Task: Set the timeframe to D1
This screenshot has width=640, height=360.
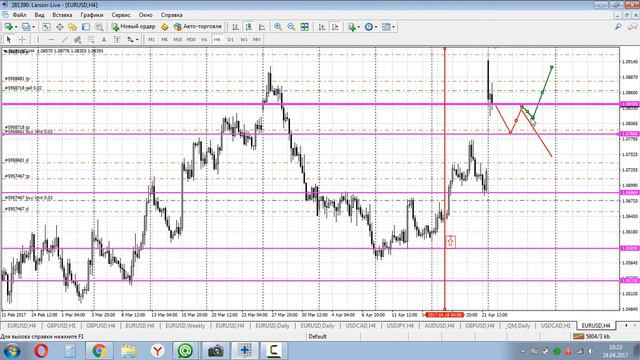Action: tap(230, 40)
